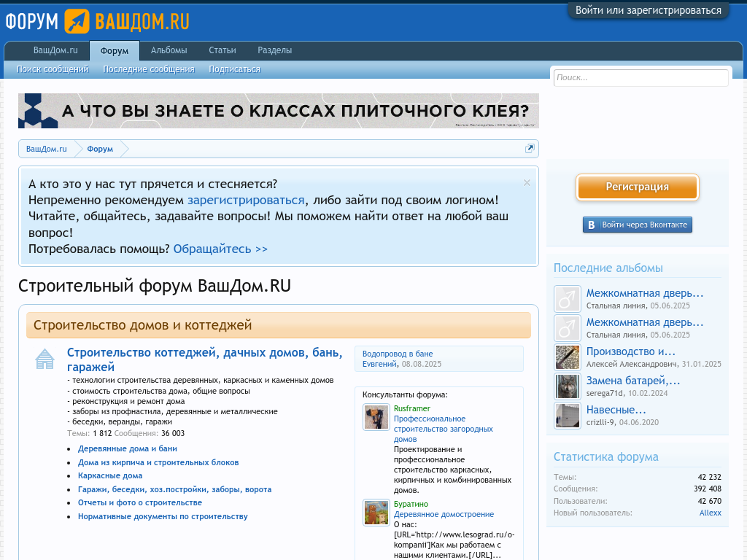Click the tile adhesive banner ad
The width and height of the screenshot is (747, 560).
pos(278,111)
